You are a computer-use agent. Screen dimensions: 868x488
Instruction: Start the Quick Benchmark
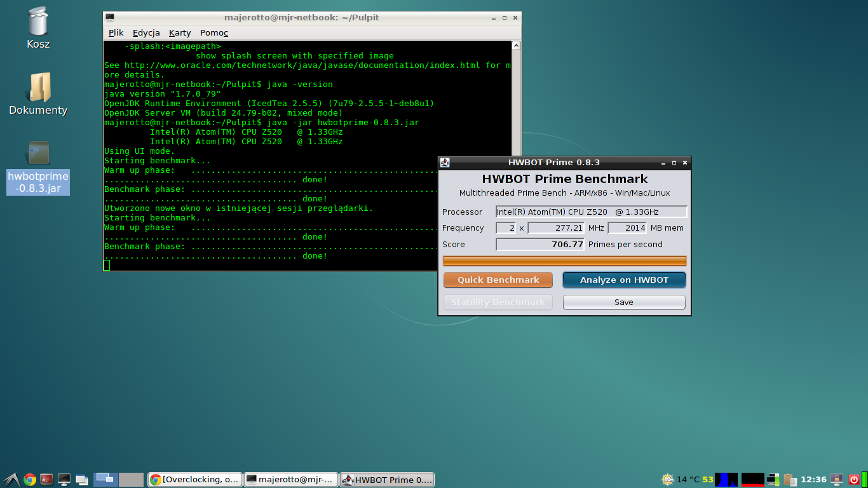click(498, 280)
